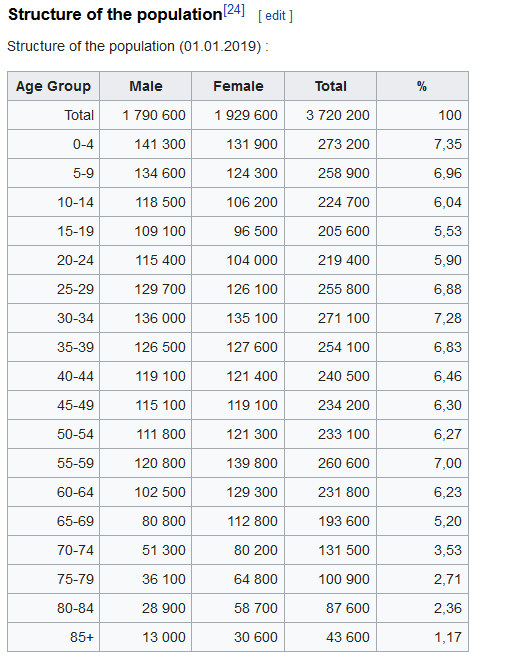The image size is (509, 660).
Task: Select the 1,17 percent cell
Action: point(422,637)
